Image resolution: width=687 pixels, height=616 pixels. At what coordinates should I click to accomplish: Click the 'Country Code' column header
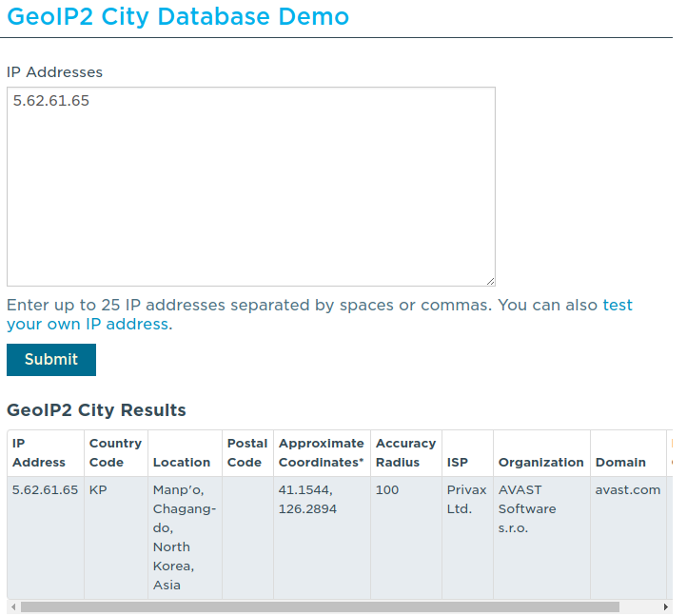click(116, 453)
